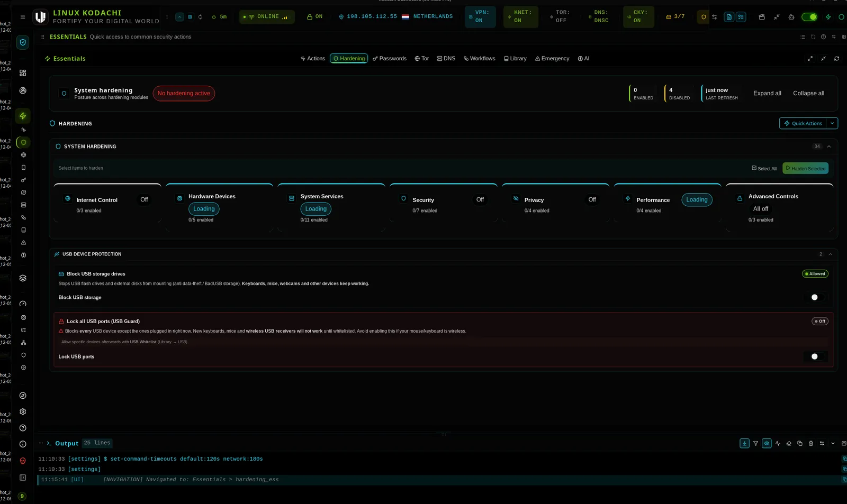Click the document view icon in the top bar

point(729,17)
